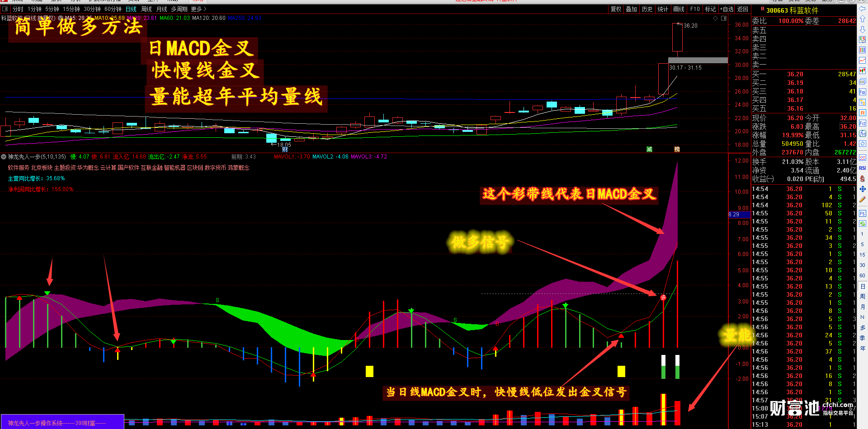Open the 云计算 sector link

click(108, 168)
